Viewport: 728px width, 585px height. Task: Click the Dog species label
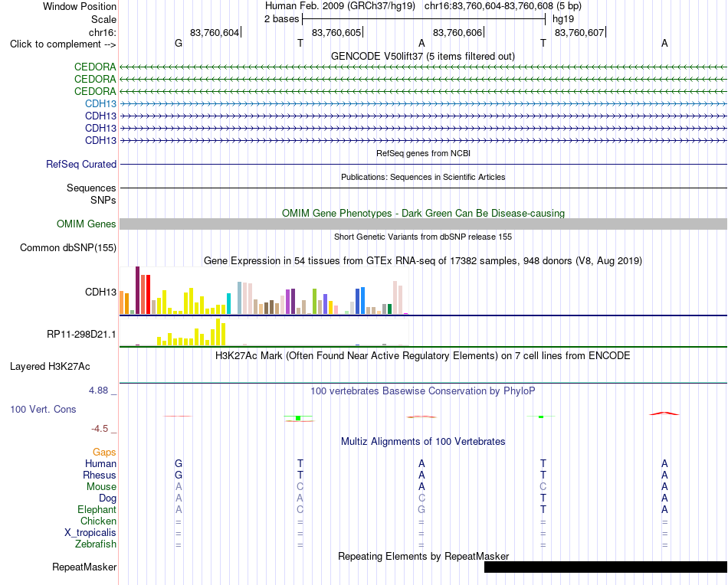(x=108, y=498)
